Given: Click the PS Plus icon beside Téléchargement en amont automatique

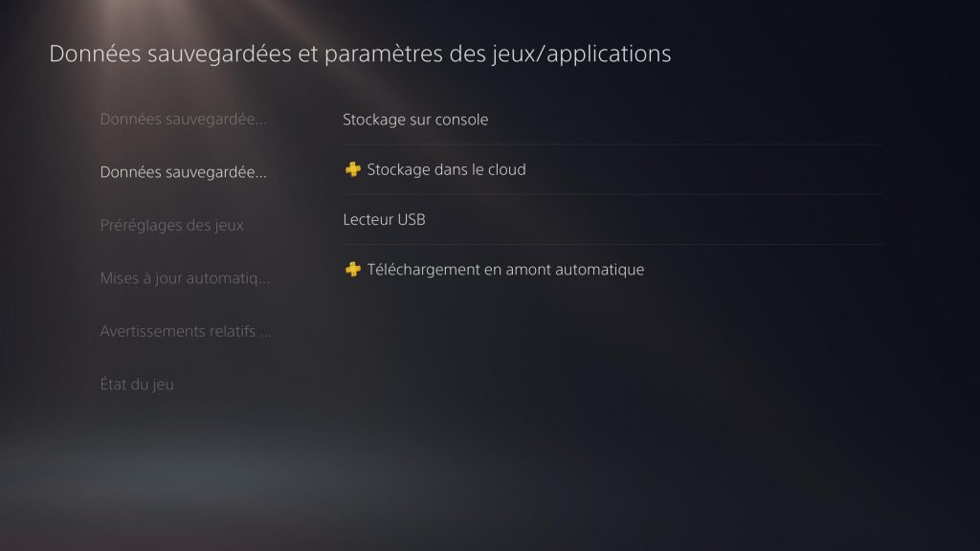Looking at the screenshot, I should [352, 270].
